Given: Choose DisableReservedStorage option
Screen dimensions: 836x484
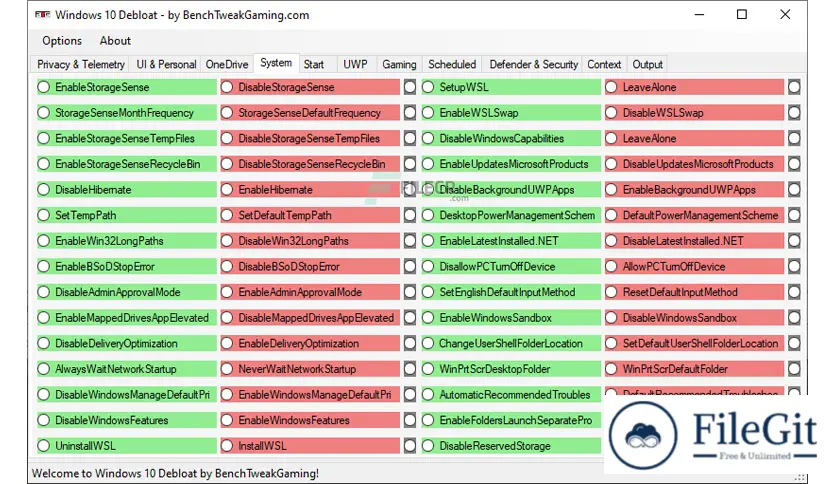Looking at the screenshot, I should point(511,446).
